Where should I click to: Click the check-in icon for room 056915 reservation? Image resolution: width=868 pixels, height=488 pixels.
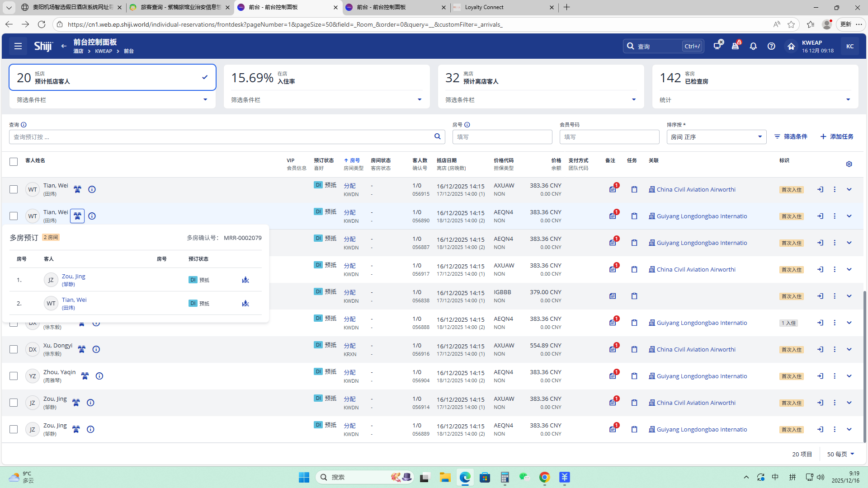[820, 189]
